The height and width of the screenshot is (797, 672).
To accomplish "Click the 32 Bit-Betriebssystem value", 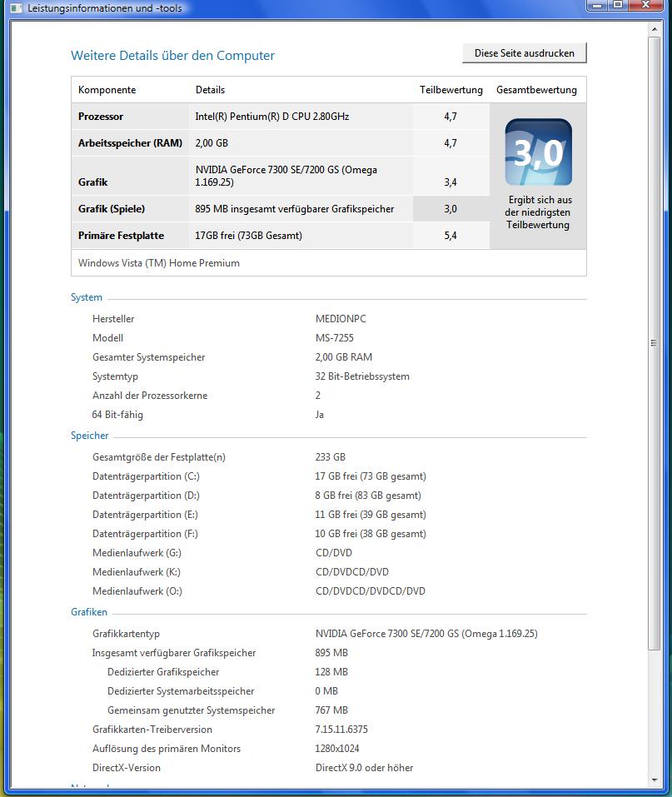I will (x=362, y=376).
